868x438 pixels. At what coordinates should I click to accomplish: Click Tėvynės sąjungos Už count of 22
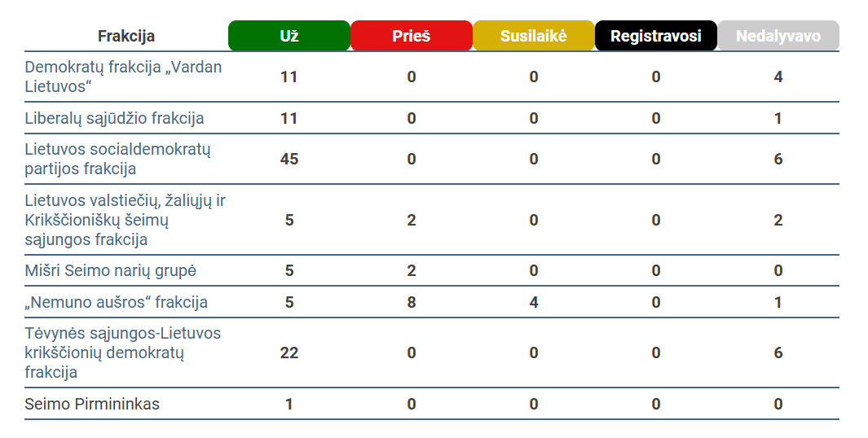point(289,353)
